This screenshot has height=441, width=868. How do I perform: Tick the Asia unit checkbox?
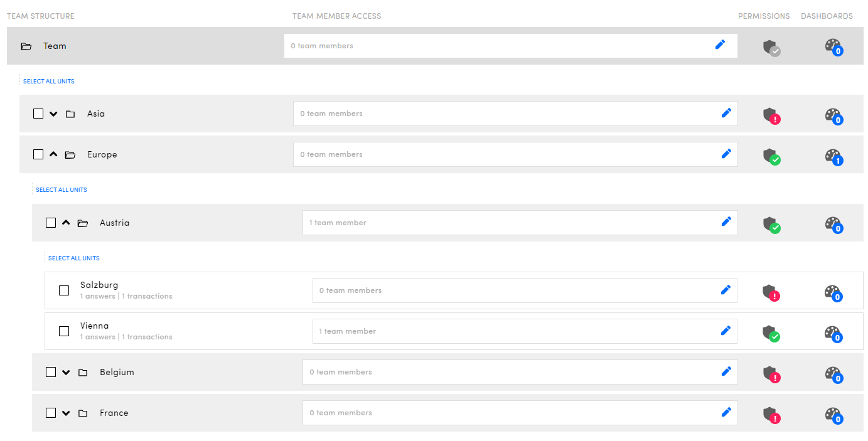[38, 114]
